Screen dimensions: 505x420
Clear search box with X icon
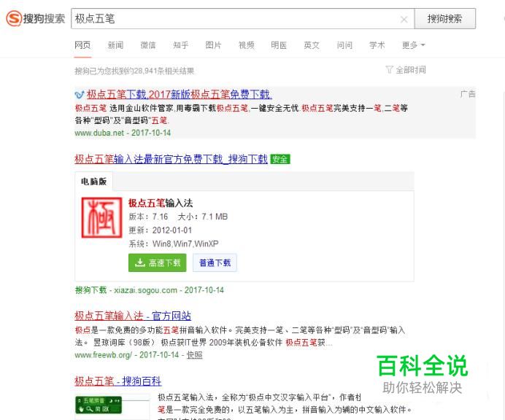click(x=404, y=19)
